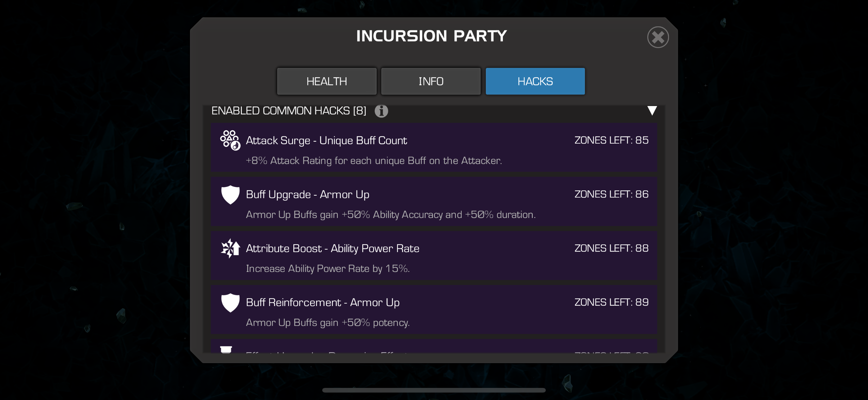This screenshot has height=400, width=868.
Task: Switch to the Health tab
Action: (x=327, y=81)
